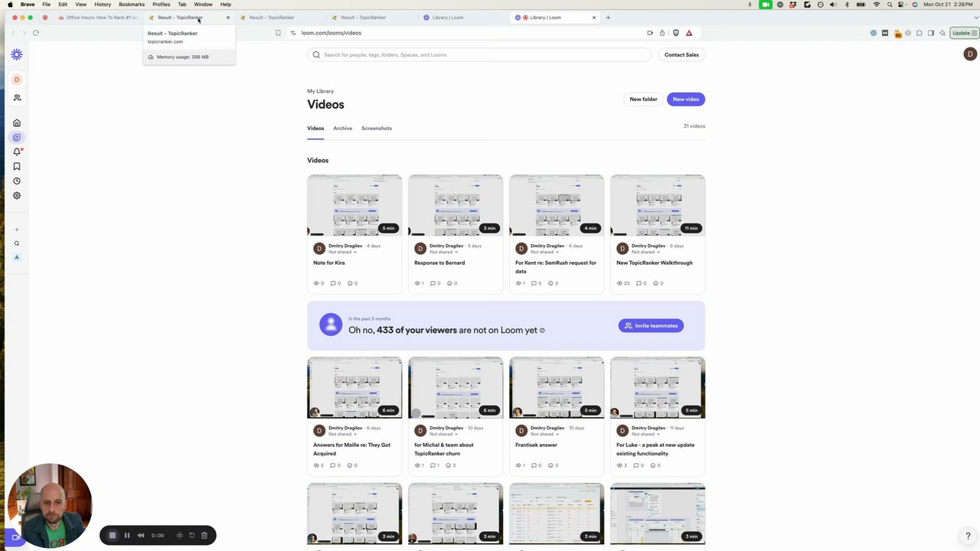Image resolution: width=980 pixels, height=551 pixels.
Task: Open the Profiles menu in the menu bar
Action: (x=161, y=5)
